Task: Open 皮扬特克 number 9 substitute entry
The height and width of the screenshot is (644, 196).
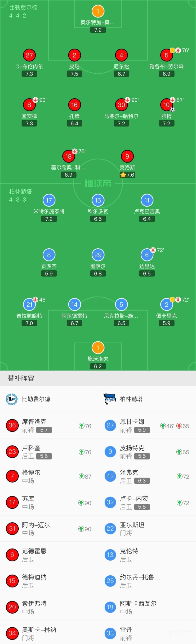Action: click(147, 452)
